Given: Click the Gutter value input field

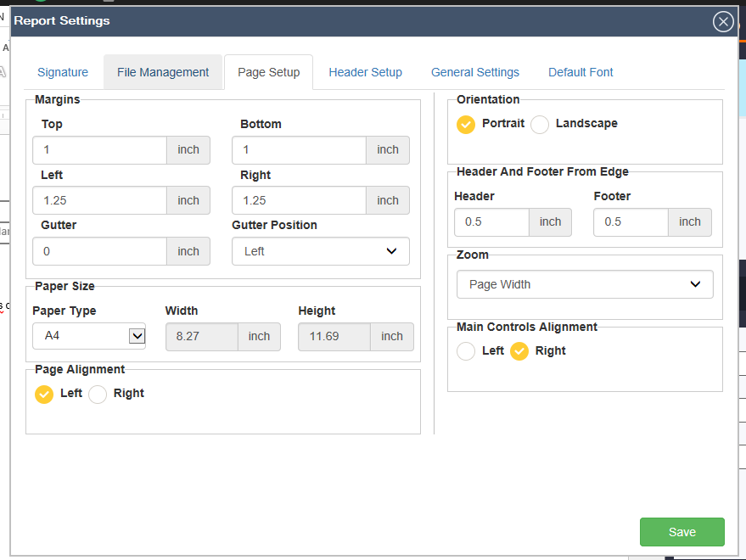Looking at the screenshot, I should point(99,251).
